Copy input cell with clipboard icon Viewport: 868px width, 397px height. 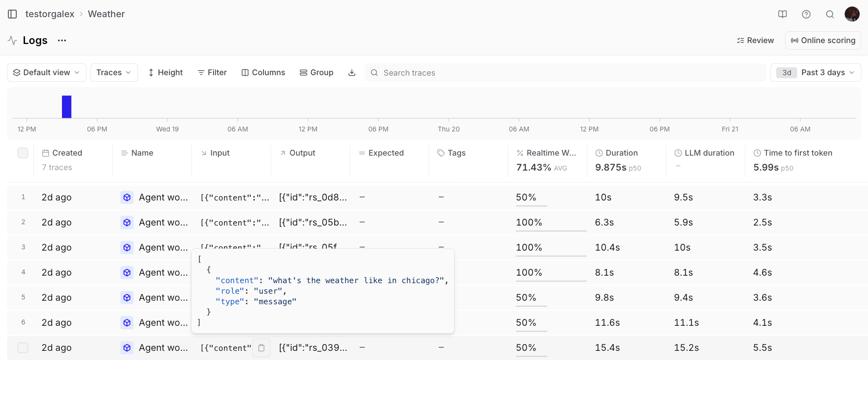261,348
